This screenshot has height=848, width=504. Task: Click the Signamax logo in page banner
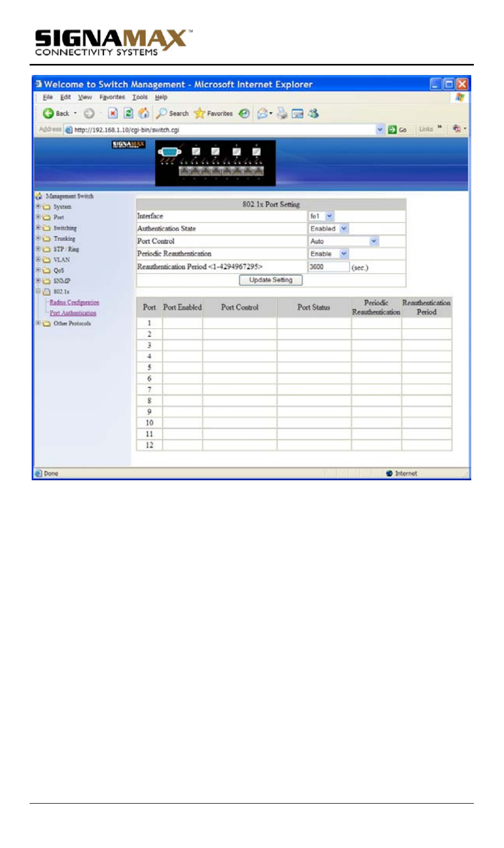coord(128,145)
